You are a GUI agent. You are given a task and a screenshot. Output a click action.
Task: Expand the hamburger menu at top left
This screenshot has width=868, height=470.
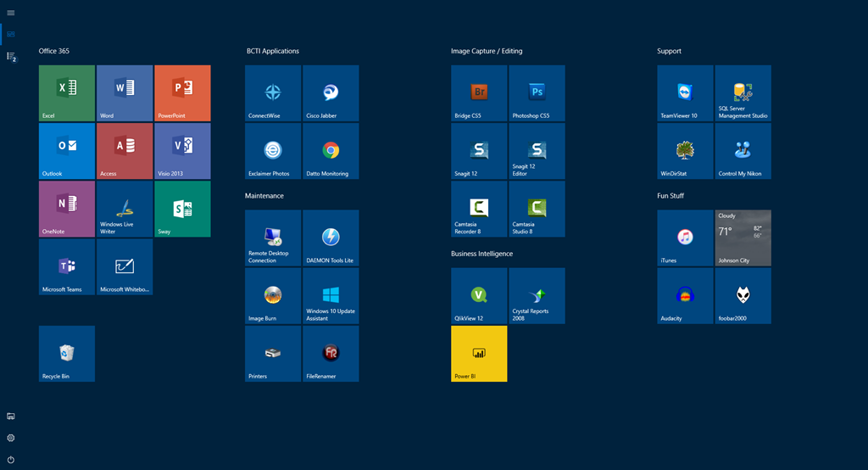click(x=11, y=13)
